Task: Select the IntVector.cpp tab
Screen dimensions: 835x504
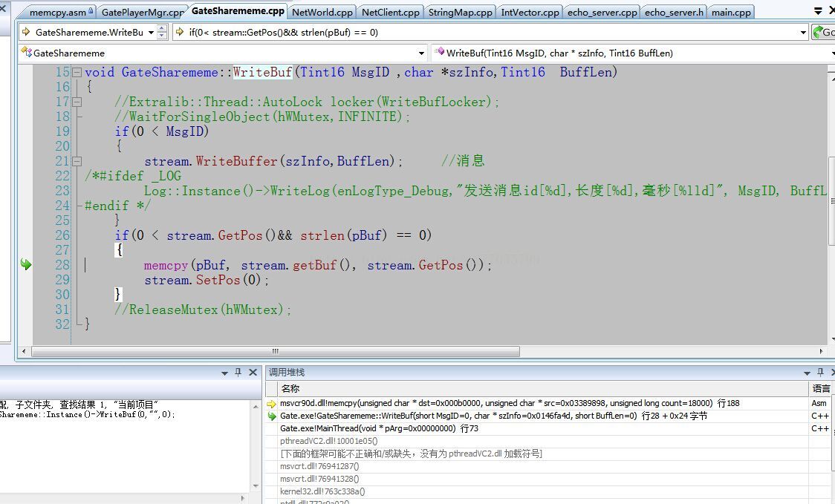Action: point(530,12)
